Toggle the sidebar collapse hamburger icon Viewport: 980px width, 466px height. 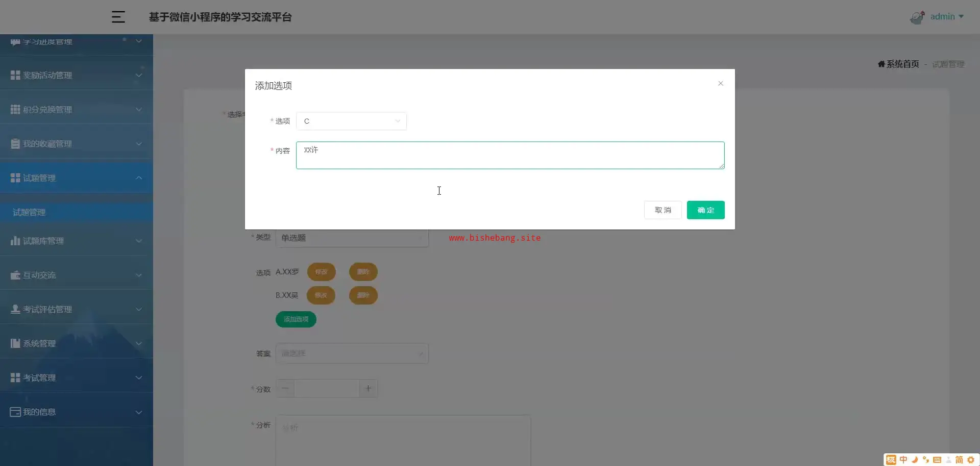tap(118, 17)
